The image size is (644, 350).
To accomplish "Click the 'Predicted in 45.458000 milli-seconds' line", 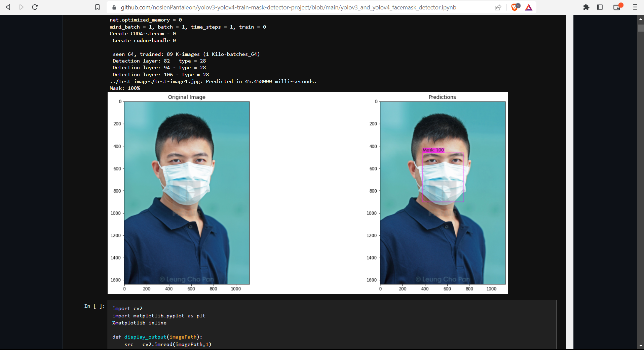I will [x=213, y=81].
